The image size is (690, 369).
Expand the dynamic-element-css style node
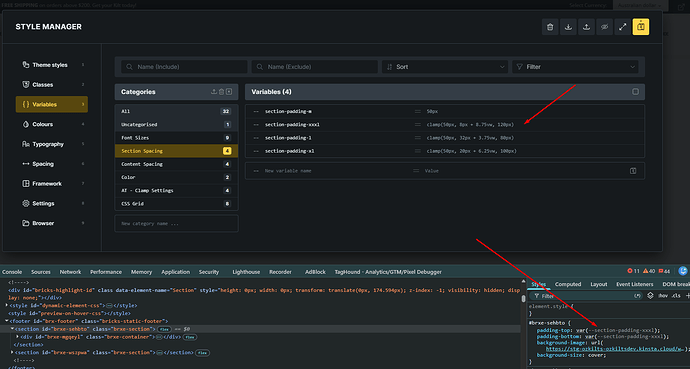(6, 305)
